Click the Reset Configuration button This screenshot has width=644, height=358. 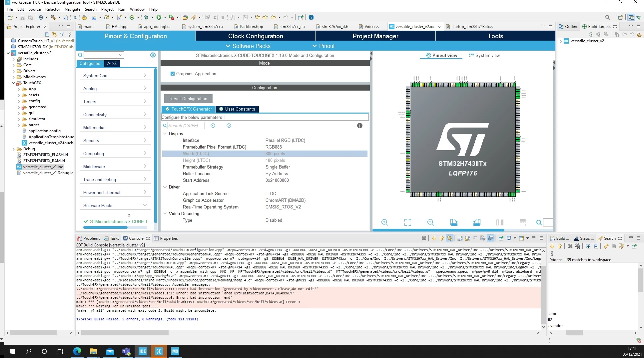(188, 99)
